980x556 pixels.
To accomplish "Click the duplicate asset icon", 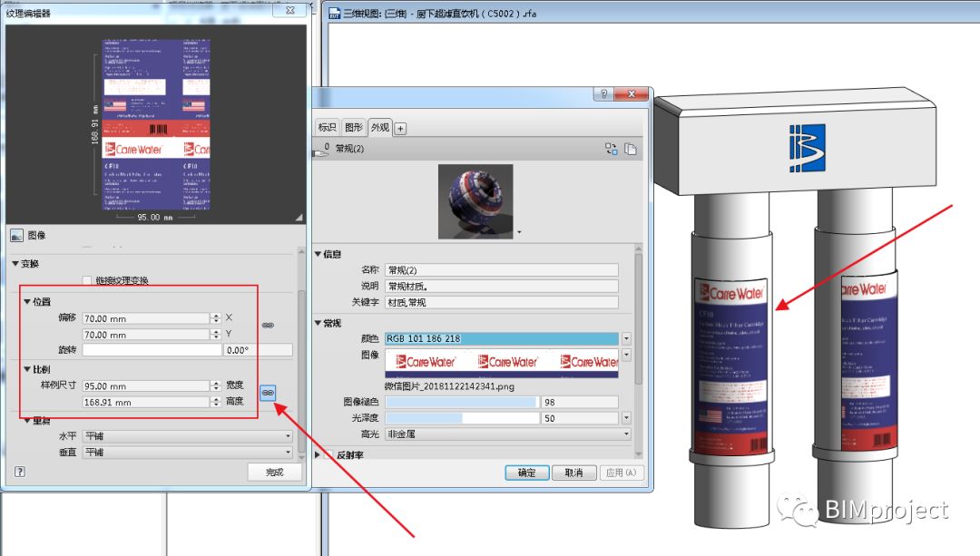I will point(631,149).
